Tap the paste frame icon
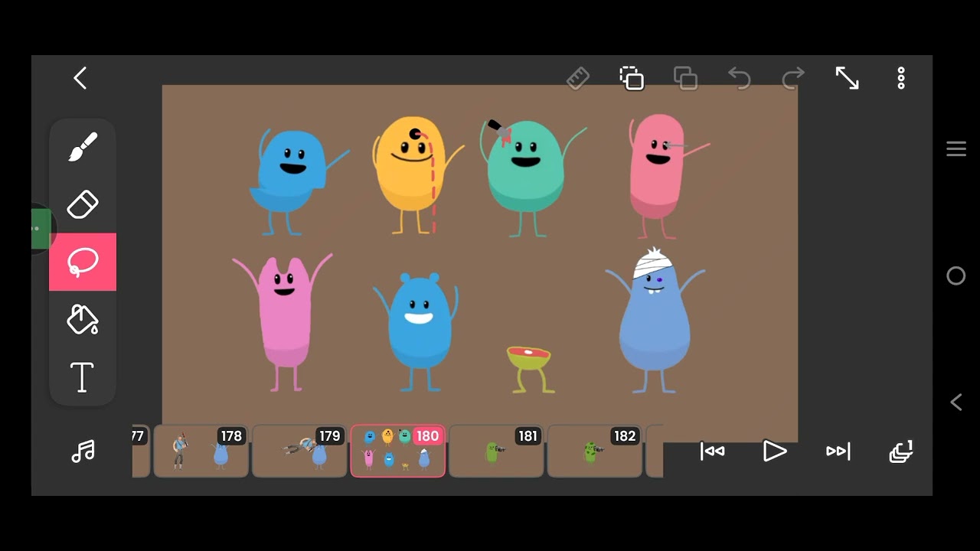This screenshot has height=551, width=980. [x=685, y=78]
